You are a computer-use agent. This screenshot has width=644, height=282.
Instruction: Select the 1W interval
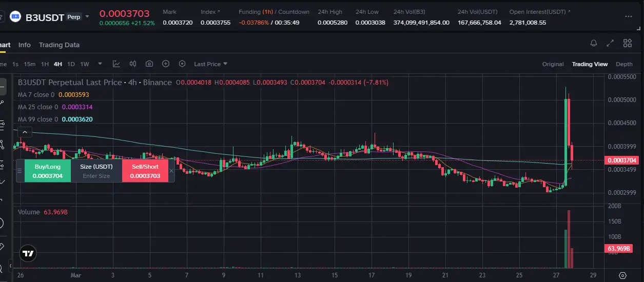(85, 64)
